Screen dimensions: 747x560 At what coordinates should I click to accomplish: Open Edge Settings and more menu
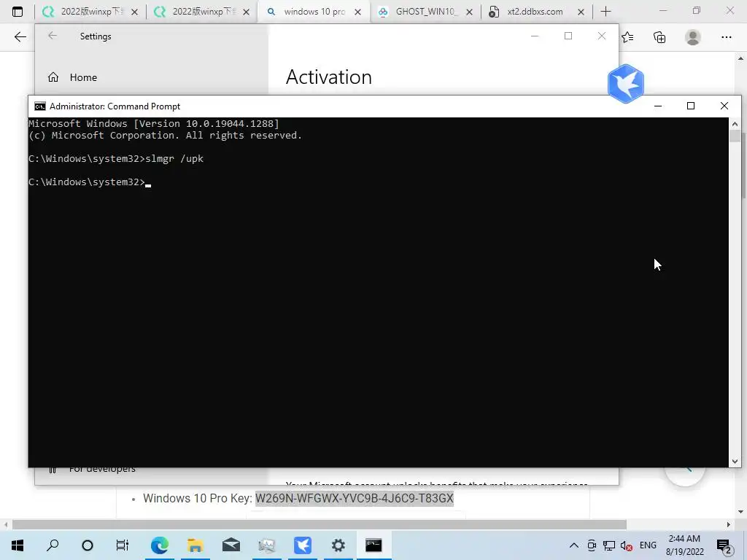click(726, 37)
